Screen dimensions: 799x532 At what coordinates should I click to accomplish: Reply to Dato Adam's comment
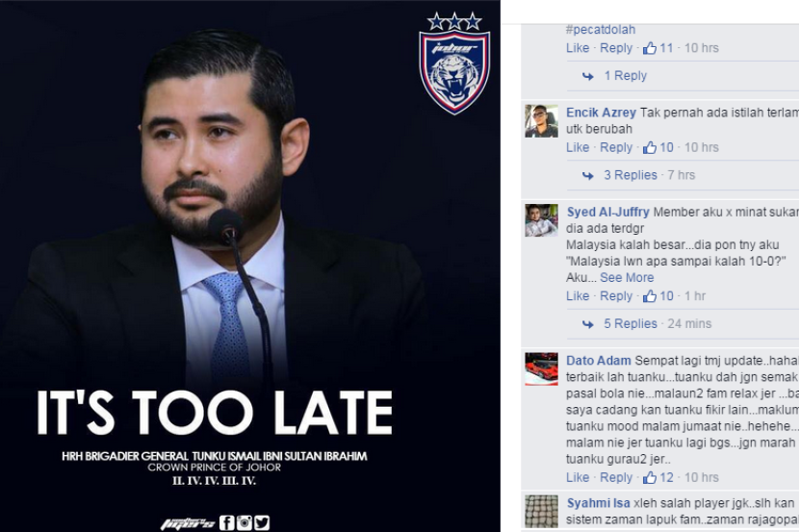pyautogui.click(x=615, y=477)
